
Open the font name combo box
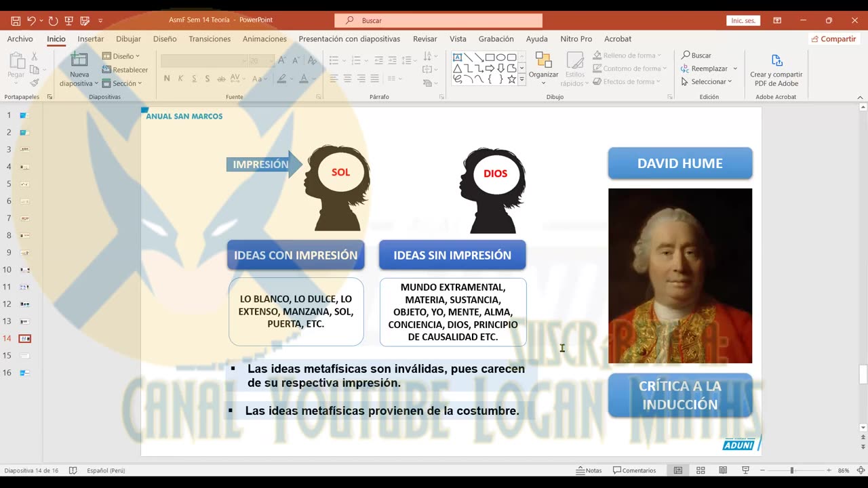click(x=204, y=61)
